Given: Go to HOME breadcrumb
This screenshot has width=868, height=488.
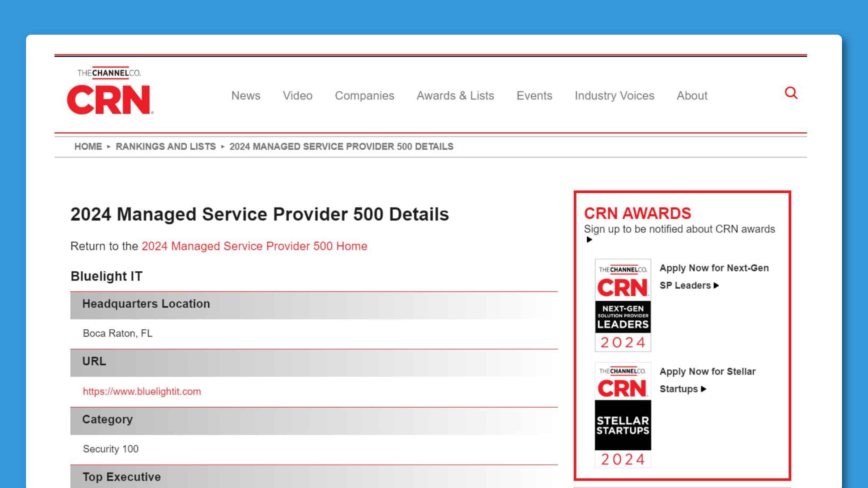Looking at the screenshot, I should [x=88, y=146].
